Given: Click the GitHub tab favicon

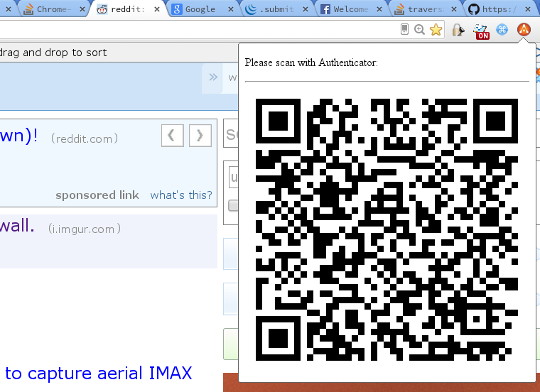Looking at the screenshot, I should pos(473,9).
